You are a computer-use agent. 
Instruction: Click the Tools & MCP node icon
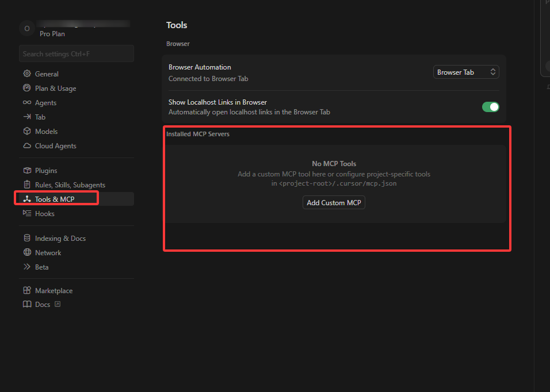pyautogui.click(x=27, y=199)
